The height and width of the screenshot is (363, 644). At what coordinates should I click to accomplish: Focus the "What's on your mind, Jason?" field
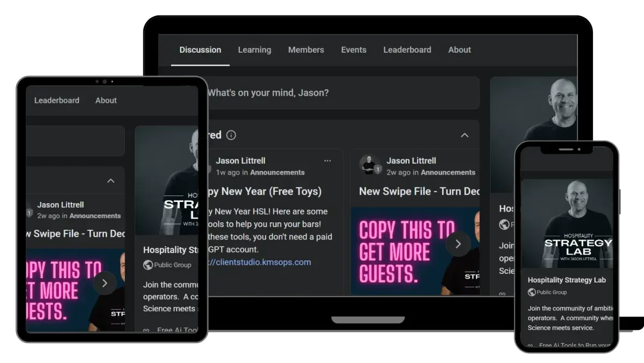point(343,92)
